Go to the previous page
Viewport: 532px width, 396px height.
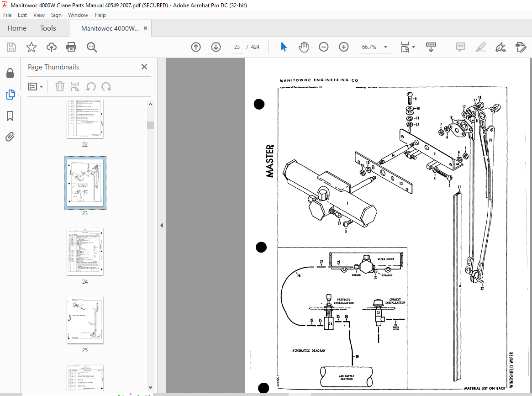click(x=196, y=47)
